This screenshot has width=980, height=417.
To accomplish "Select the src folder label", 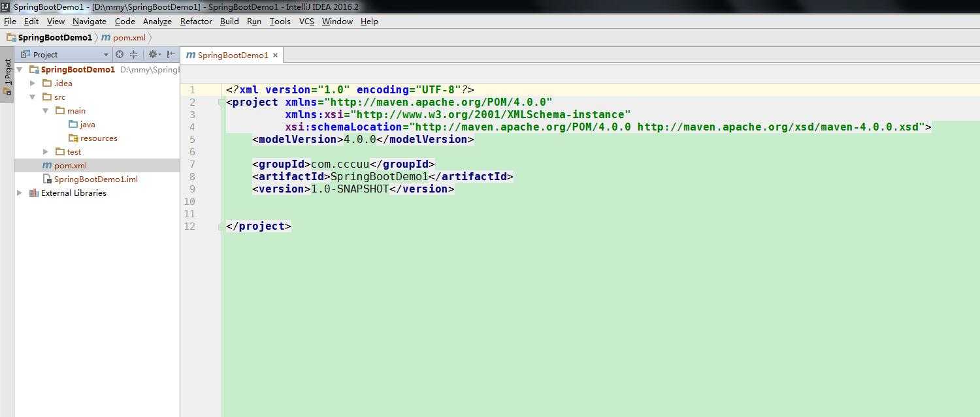I will pyautogui.click(x=59, y=97).
